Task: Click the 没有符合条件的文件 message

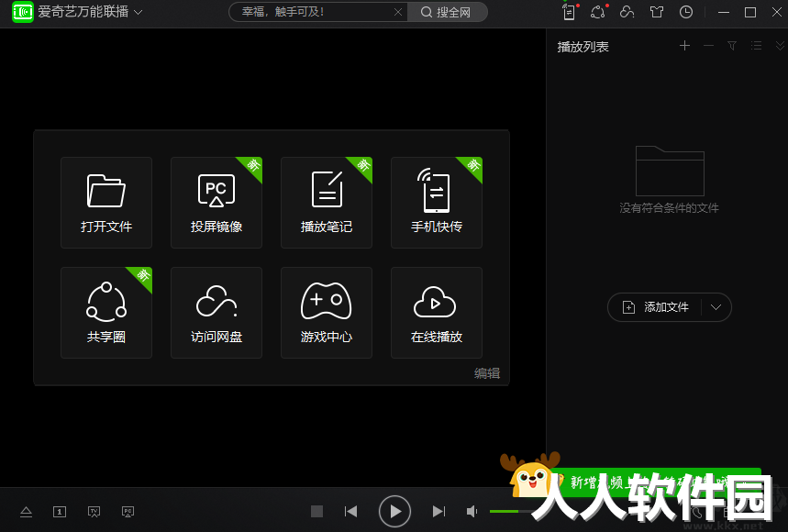Action: pyautogui.click(x=669, y=208)
